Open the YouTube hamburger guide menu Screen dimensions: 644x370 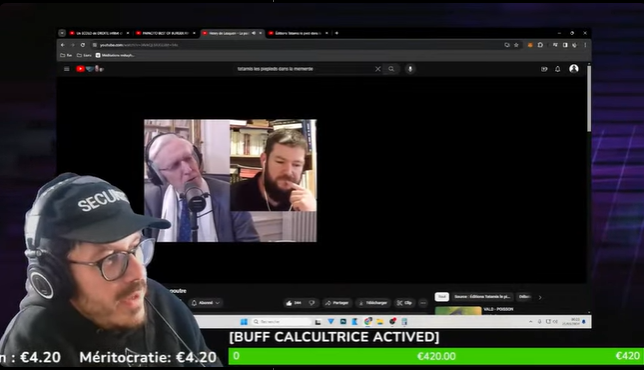coord(67,69)
